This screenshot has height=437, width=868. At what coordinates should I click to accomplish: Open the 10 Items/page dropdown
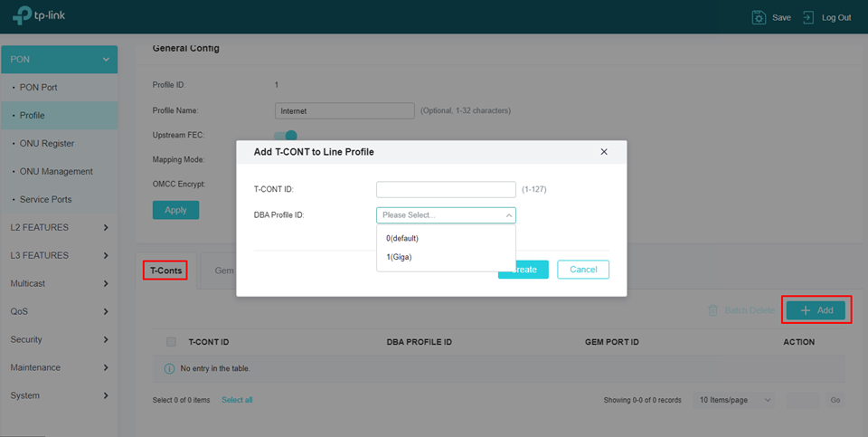click(733, 400)
